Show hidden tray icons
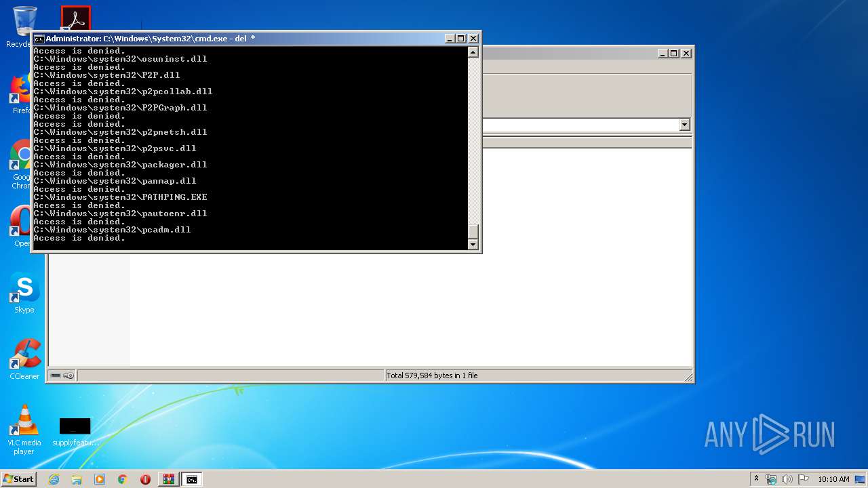Screen dimensions: 868x488 pos(756,479)
